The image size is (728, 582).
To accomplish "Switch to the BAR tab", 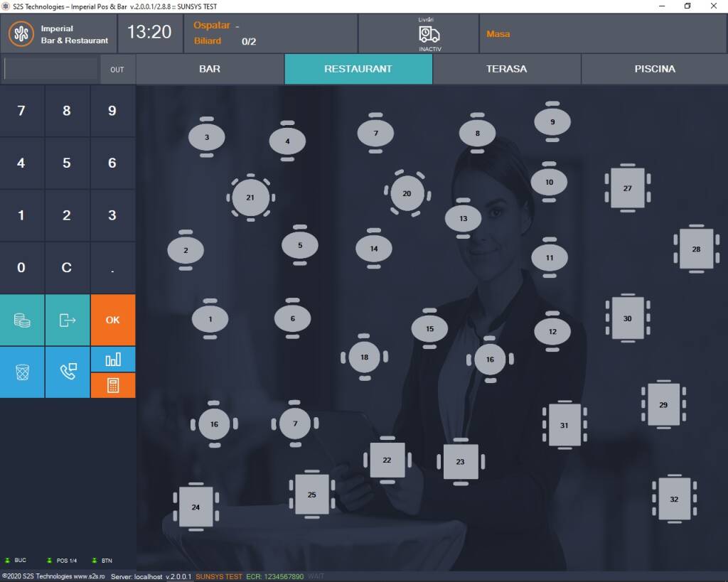I will tap(210, 69).
